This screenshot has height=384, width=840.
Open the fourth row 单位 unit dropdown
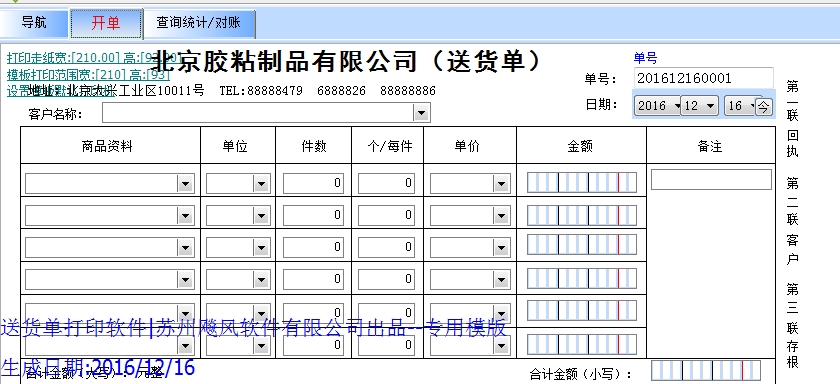261,279
